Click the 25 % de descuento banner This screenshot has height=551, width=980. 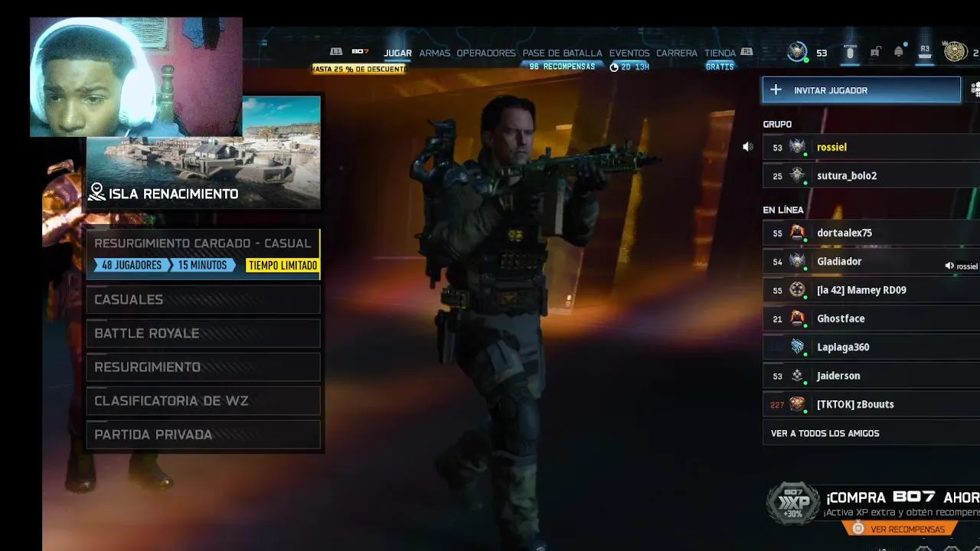[x=358, y=69]
